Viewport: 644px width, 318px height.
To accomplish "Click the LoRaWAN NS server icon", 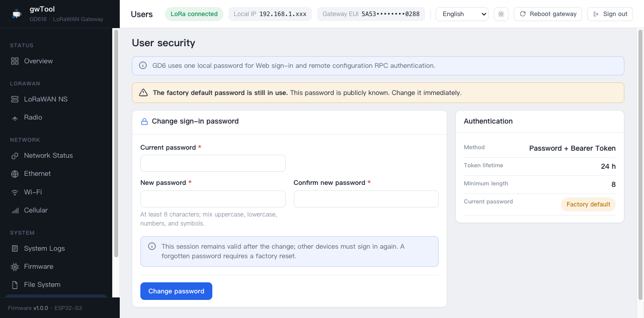I will point(15,99).
